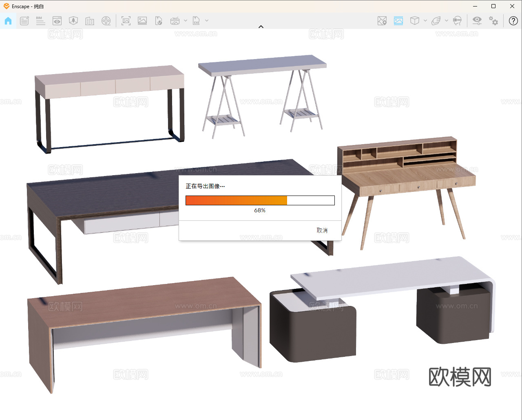
Task: Open the feedback notes icon
Action: click(x=24, y=21)
